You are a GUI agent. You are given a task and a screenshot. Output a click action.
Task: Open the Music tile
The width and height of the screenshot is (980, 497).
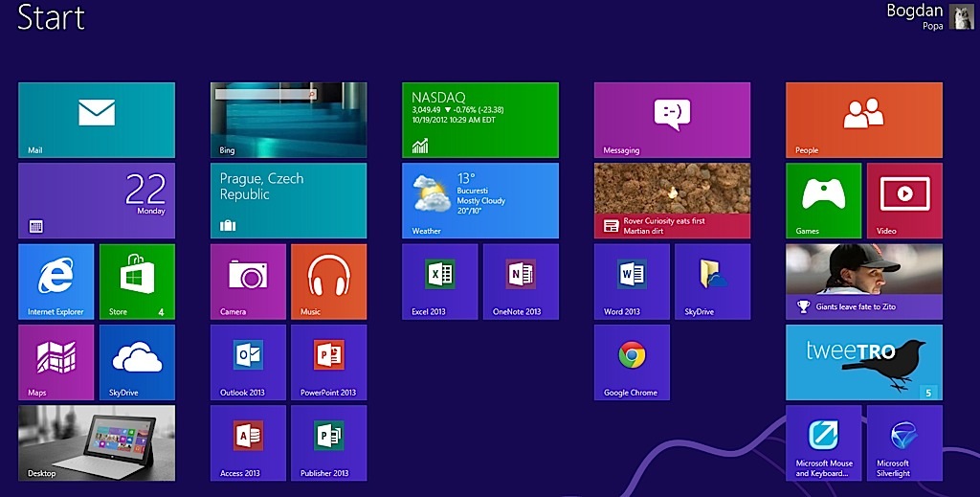[x=329, y=282]
